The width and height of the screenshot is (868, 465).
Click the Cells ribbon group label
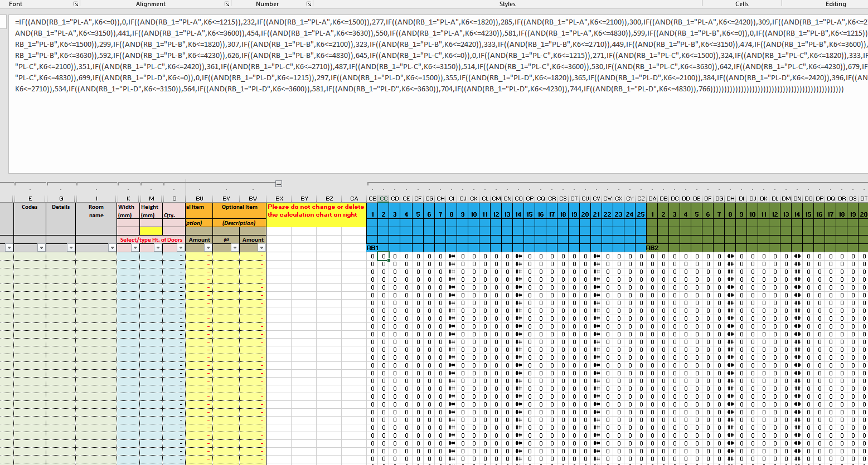[742, 4]
